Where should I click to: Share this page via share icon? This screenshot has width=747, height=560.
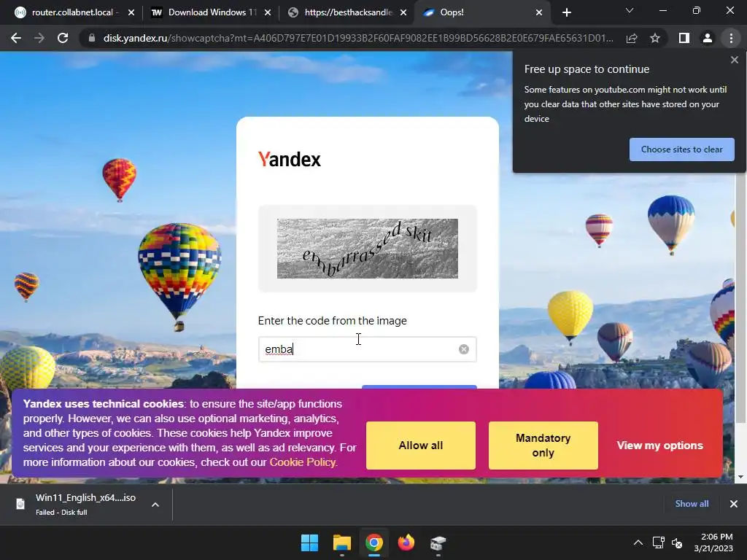(x=632, y=38)
